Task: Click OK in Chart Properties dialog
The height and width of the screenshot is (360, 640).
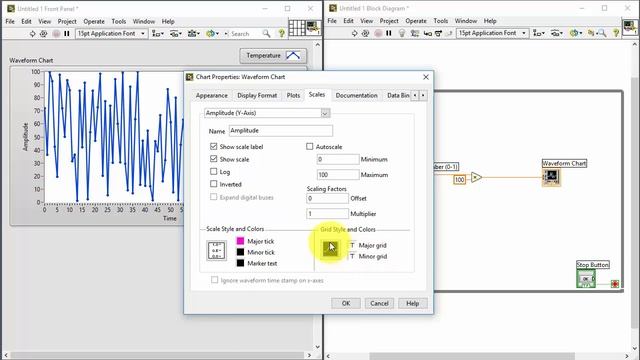Action: (346, 303)
